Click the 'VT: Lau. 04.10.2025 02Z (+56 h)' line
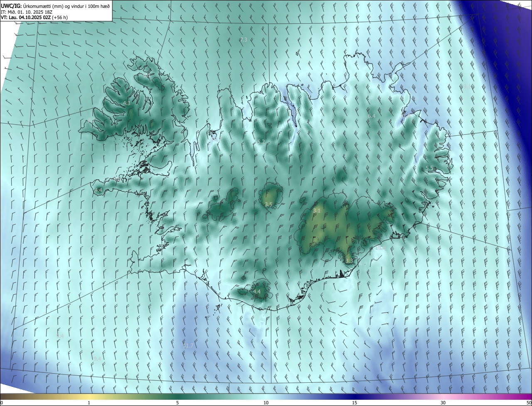This screenshot has height=406, width=532. click(34, 17)
